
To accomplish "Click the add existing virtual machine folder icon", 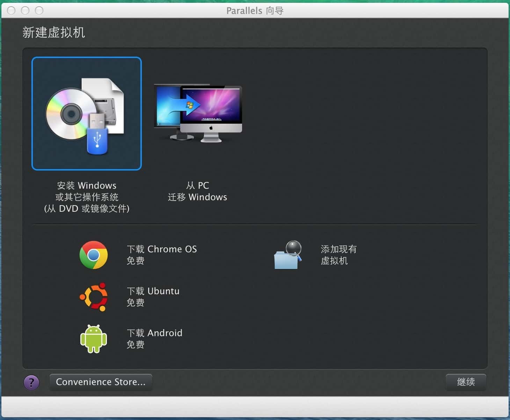I will [x=287, y=255].
